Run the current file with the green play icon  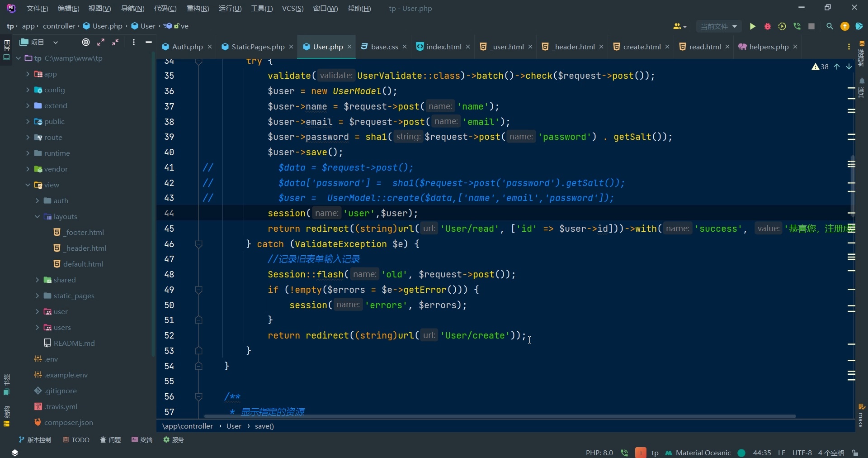(x=752, y=27)
